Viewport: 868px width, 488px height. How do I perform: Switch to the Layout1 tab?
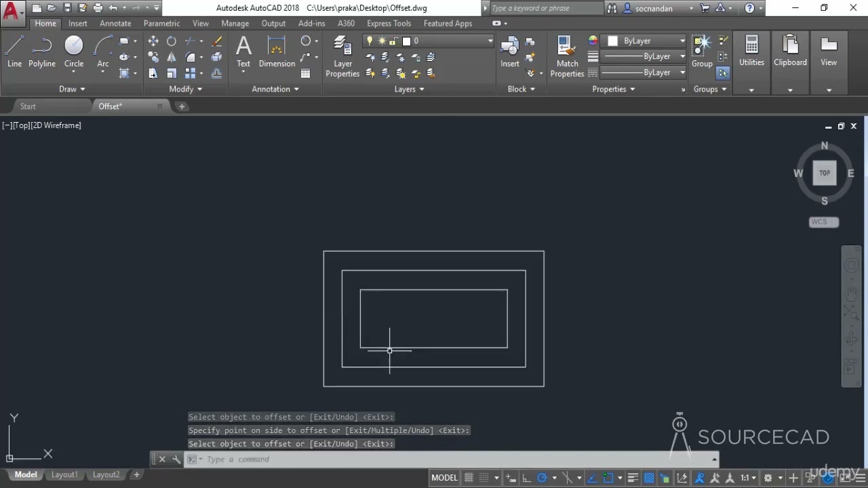tap(64, 474)
